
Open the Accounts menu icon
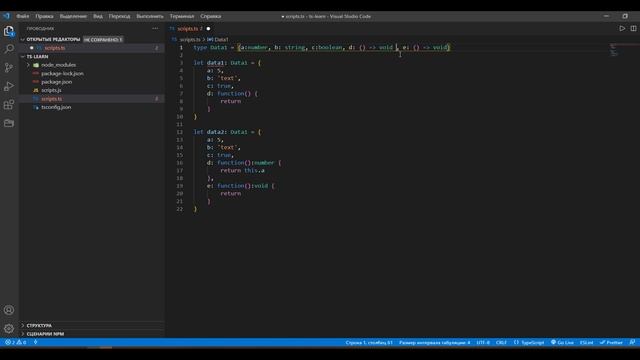pyautogui.click(x=9, y=310)
